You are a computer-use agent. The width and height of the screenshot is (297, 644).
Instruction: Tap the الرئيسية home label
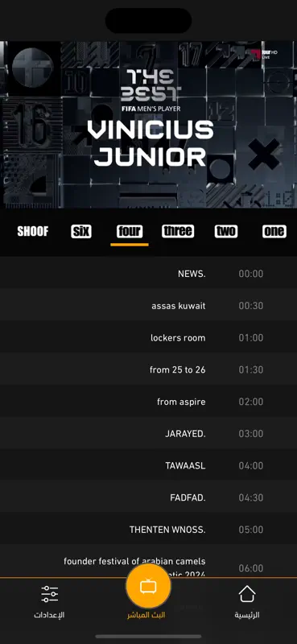(x=247, y=615)
